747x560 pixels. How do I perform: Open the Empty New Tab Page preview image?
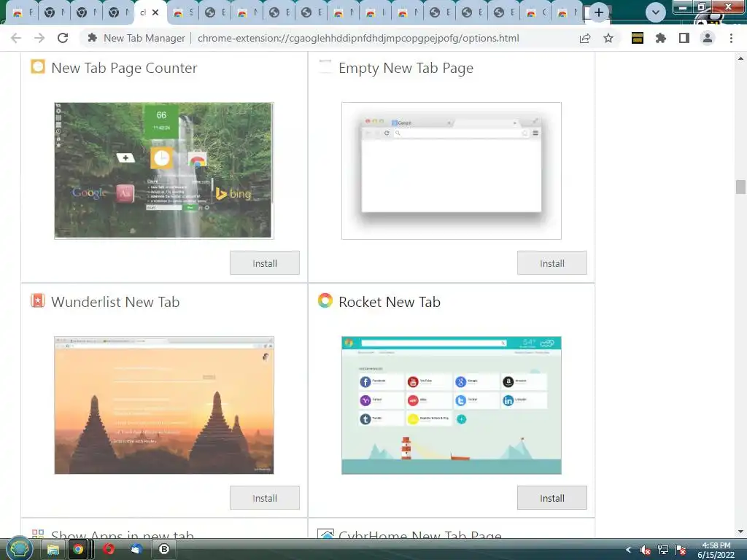(x=451, y=171)
